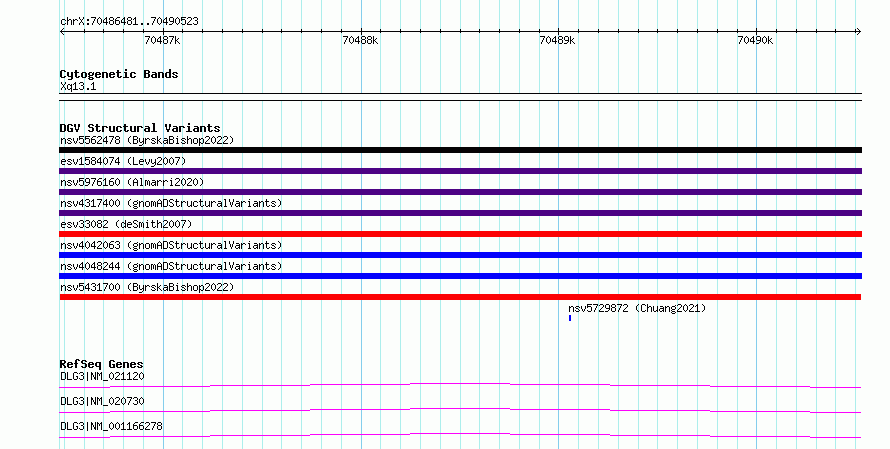
Task: Open the DLG3|NM_001166278 transcript label
Action: click(x=111, y=426)
